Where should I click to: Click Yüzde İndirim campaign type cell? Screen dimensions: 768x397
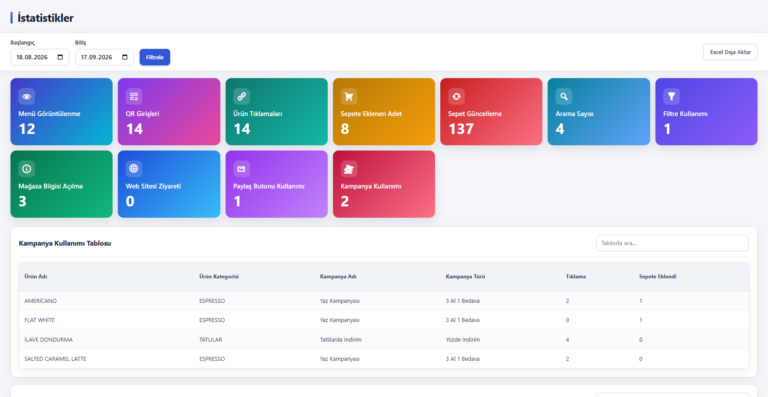click(462, 340)
